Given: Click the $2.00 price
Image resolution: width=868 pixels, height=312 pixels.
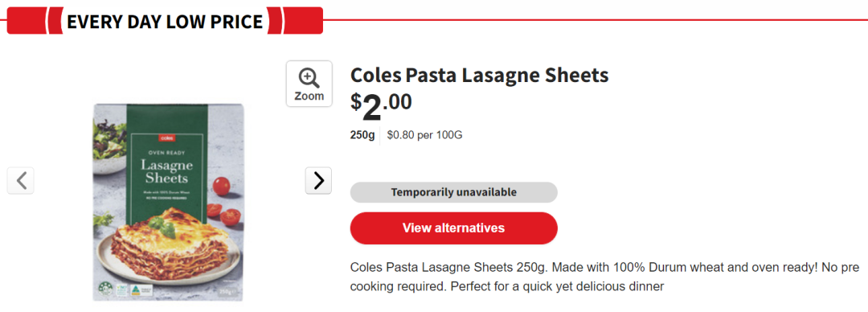Looking at the screenshot, I should point(382,106).
